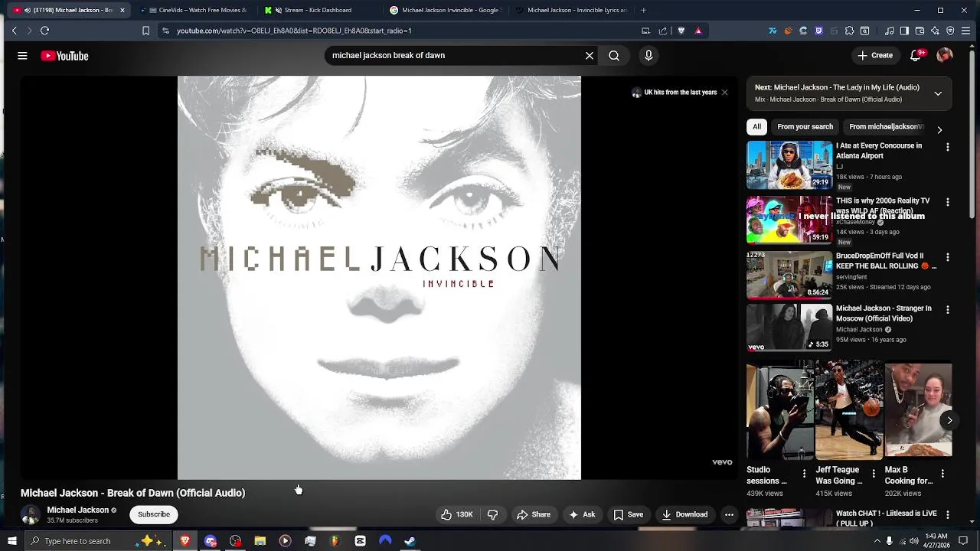The image size is (980, 551).
Task: Open options for Atlanta Airport video
Action: (948, 147)
